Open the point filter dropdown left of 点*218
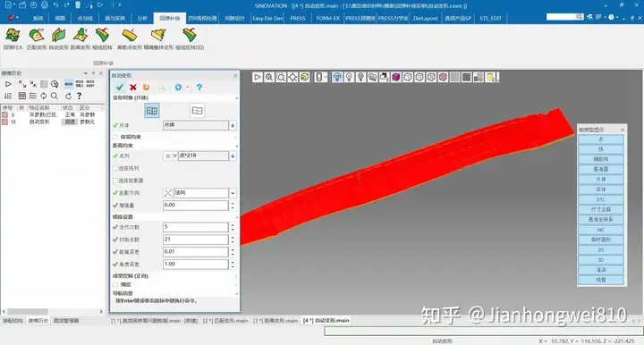Image resolution: width=644 pixels, height=345 pixels. pos(175,156)
